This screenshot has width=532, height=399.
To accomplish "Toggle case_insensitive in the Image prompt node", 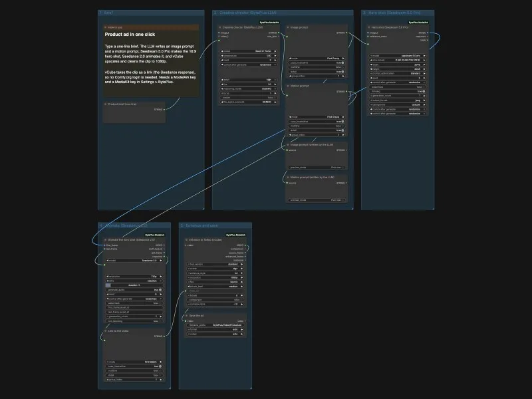I will [x=317, y=63].
